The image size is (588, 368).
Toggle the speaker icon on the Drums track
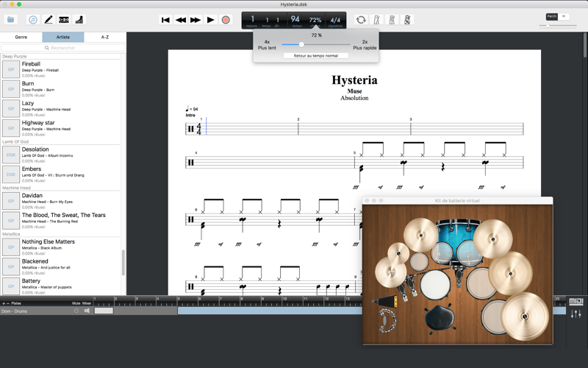coord(87,311)
